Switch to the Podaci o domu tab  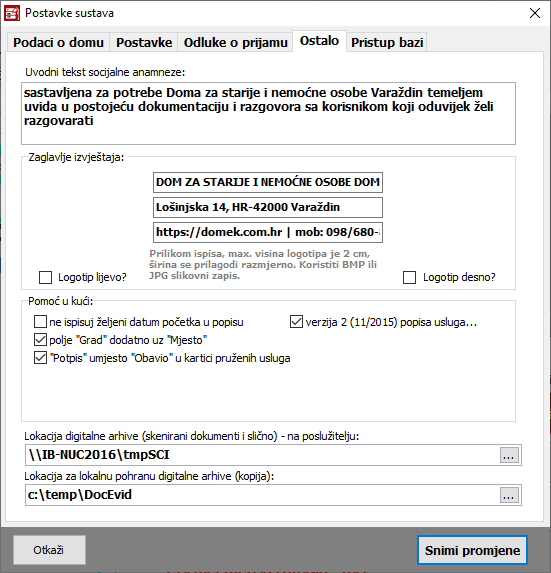pyautogui.click(x=58, y=42)
